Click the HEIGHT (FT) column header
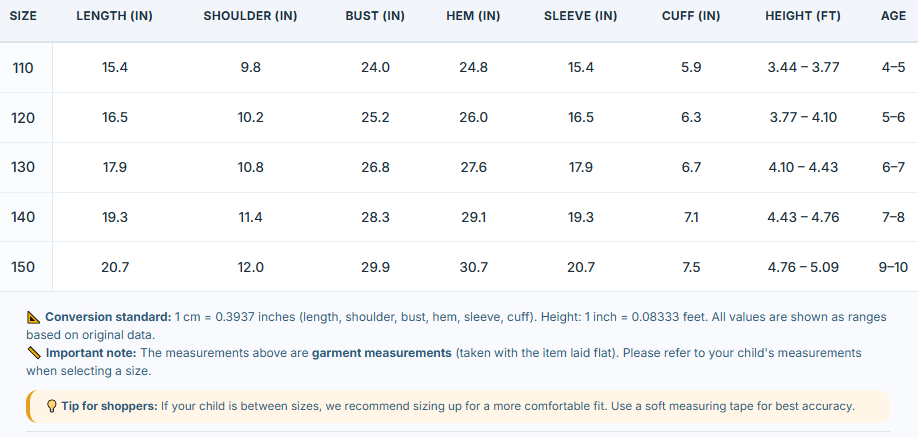Viewport: 918px width, 437px height. click(803, 16)
